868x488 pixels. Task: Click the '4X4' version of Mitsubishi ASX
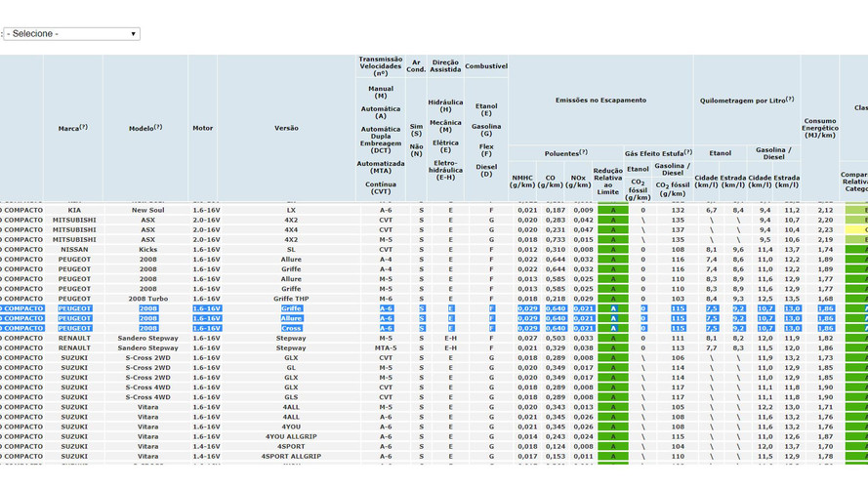291,229
